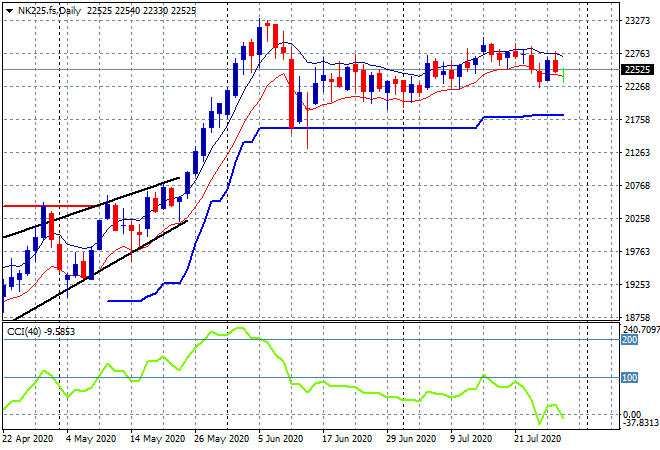
Task: Click the CCI scale value 0.00
Action: click(x=632, y=415)
